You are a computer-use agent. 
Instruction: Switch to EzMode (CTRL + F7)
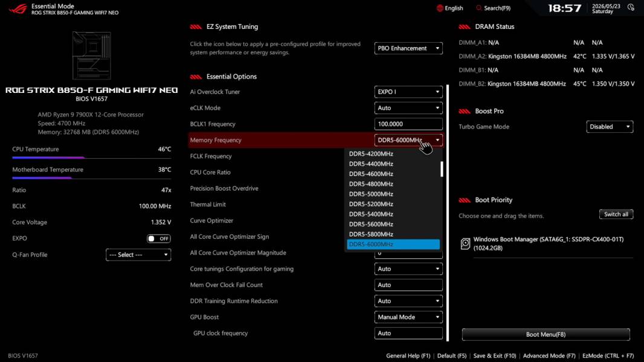[608, 355]
